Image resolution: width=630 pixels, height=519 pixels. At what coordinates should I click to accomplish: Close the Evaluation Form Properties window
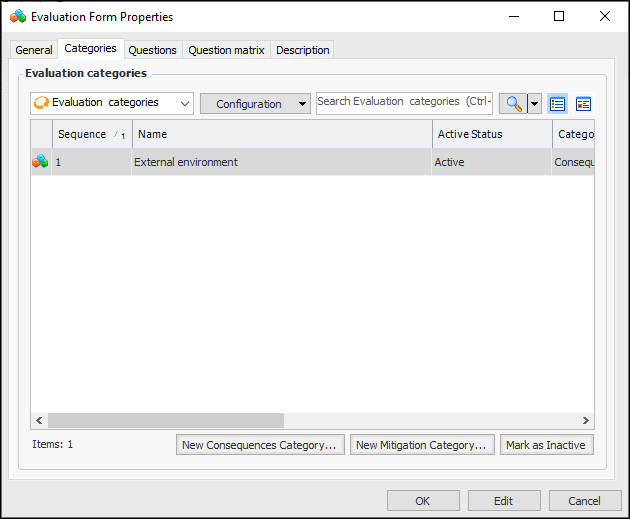point(605,16)
